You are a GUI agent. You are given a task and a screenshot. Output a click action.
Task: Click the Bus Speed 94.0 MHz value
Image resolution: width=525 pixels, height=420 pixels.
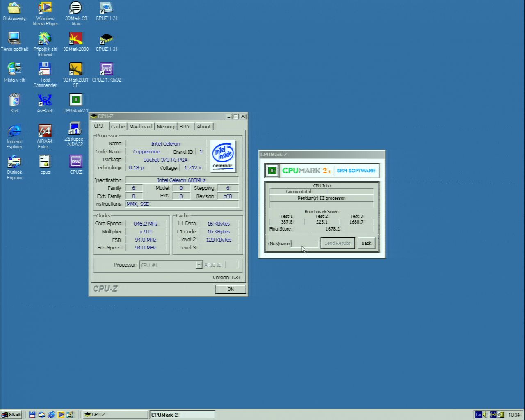[146, 248]
